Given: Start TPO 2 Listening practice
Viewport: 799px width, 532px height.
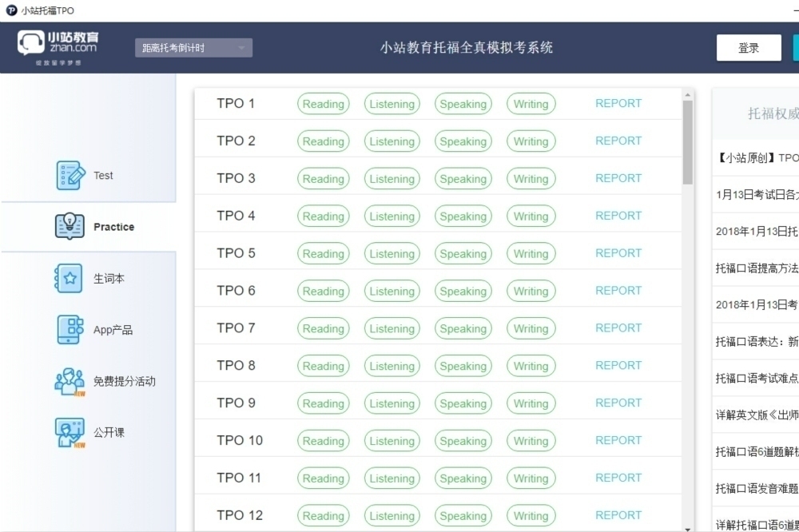Looking at the screenshot, I should point(392,141).
